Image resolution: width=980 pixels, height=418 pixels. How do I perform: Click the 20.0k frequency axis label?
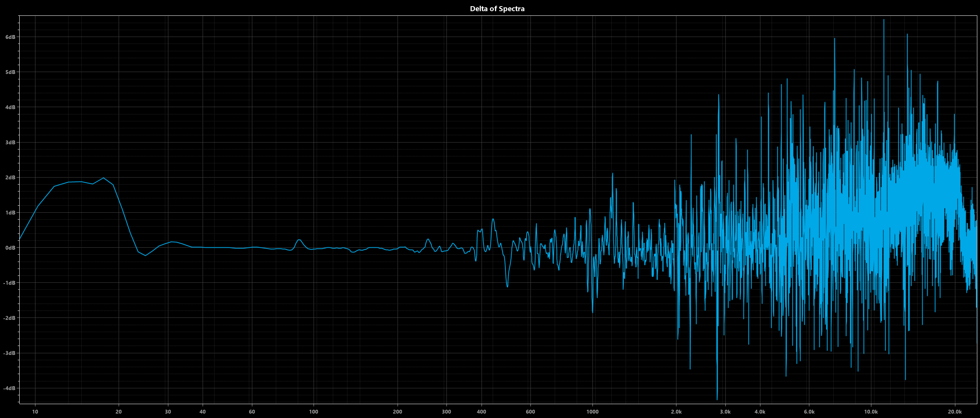point(955,411)
